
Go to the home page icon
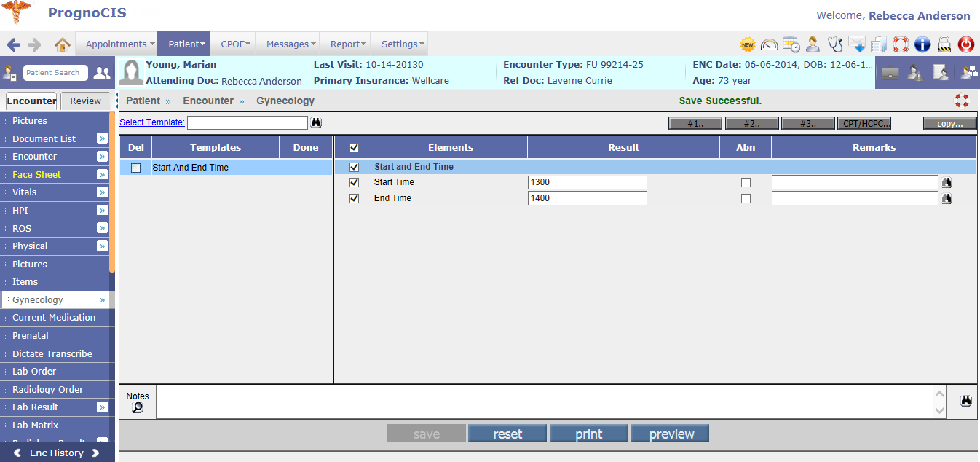click(x=62, y=44)
